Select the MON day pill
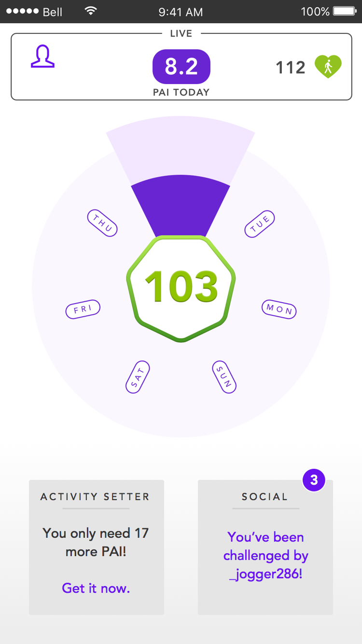Screen dimensions: 362x644 279,309
